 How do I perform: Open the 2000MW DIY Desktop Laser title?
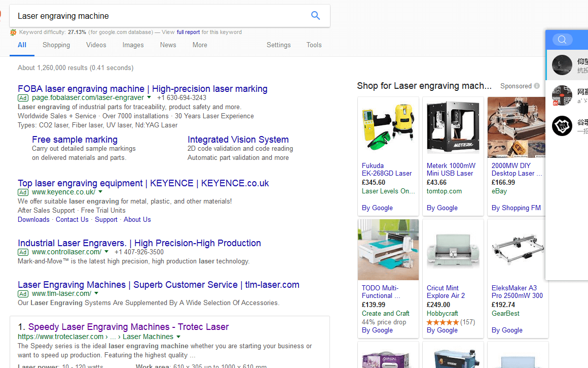[517, 170]
